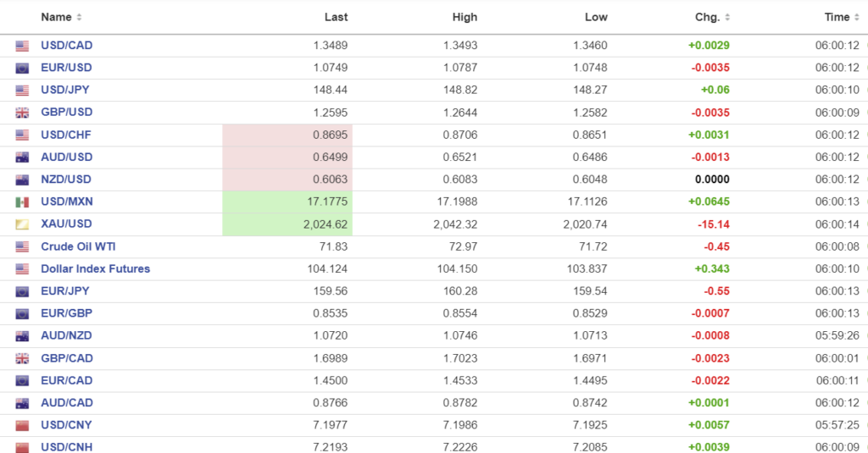868x453 pixels.
Task: Sort by the Chg. column arrows
Action: click(x=727, y=18)
